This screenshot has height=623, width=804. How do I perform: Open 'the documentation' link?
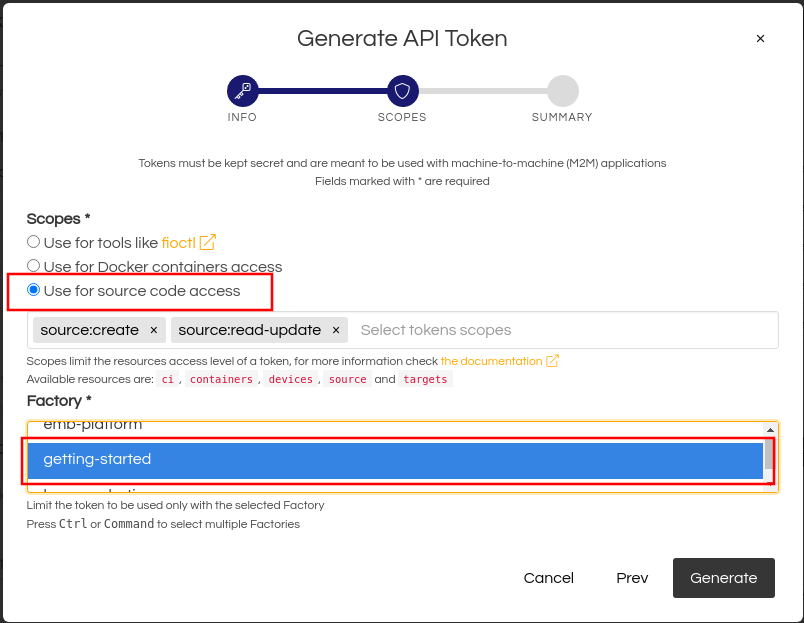point(491,361)
